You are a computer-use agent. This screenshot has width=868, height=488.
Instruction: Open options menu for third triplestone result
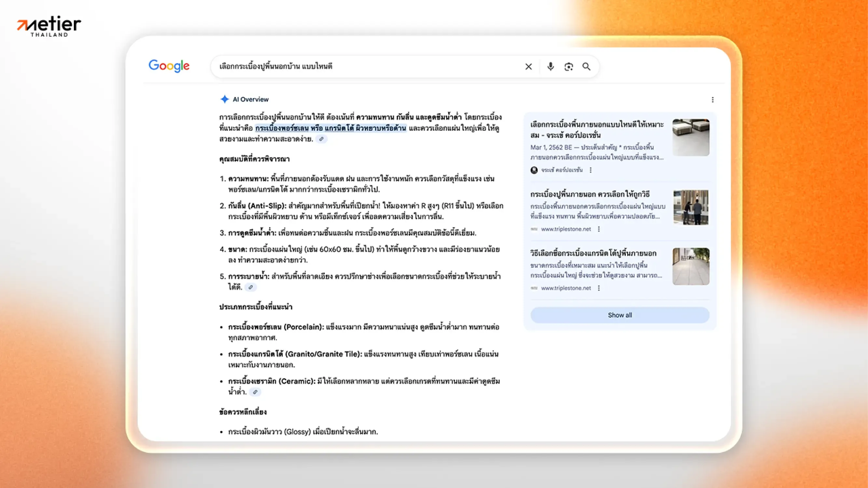[x=599, y=288]
